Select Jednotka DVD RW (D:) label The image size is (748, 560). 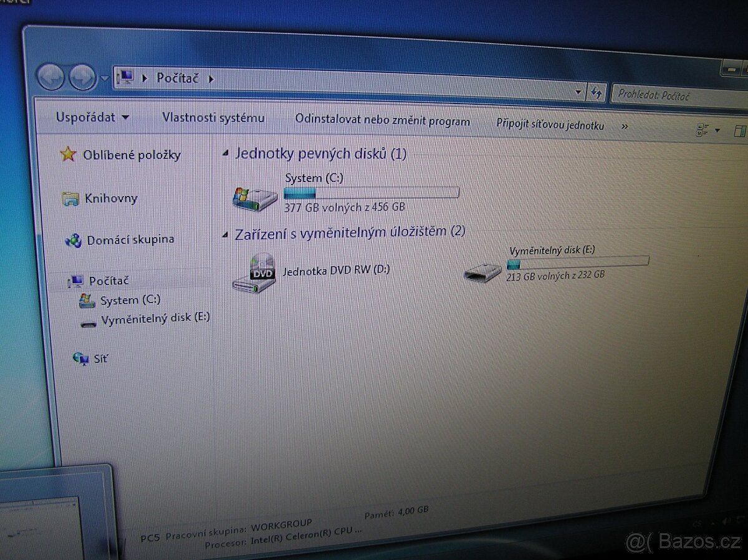tap(337, 271)
